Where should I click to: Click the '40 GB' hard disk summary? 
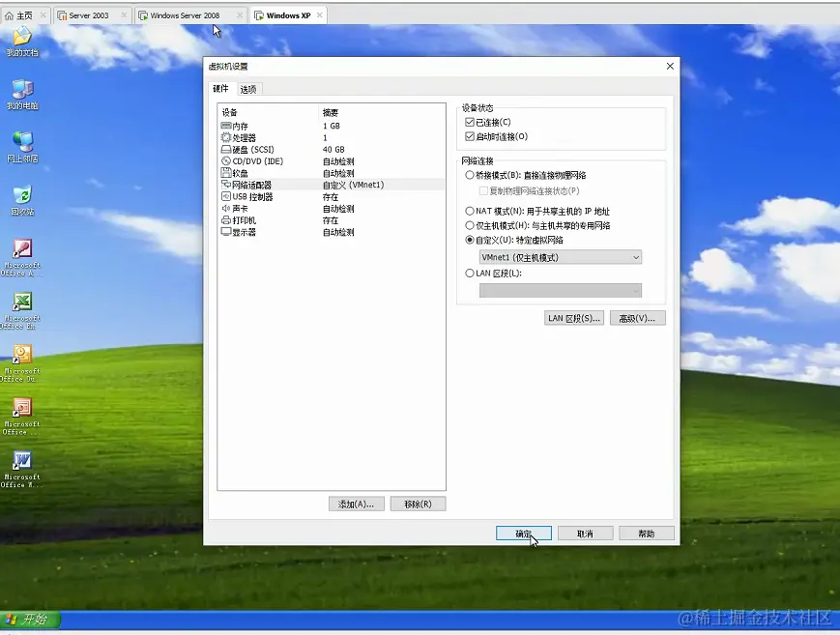(x=333, y=150)
